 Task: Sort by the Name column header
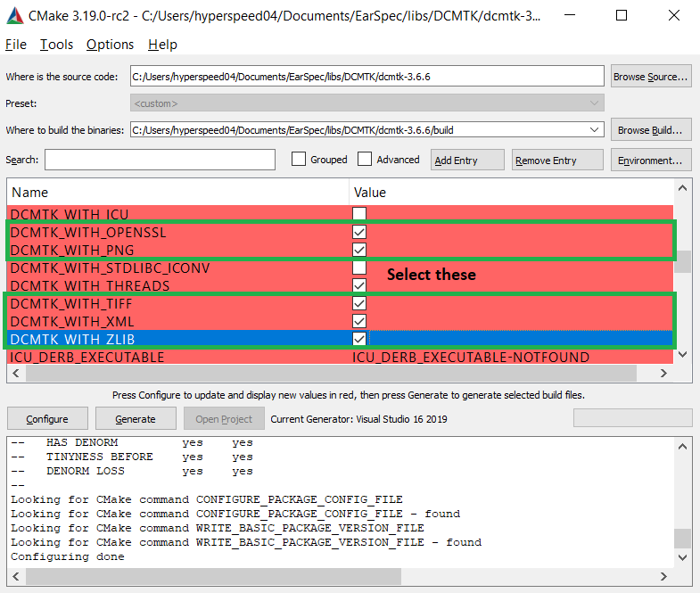click(x=177, y=193)
